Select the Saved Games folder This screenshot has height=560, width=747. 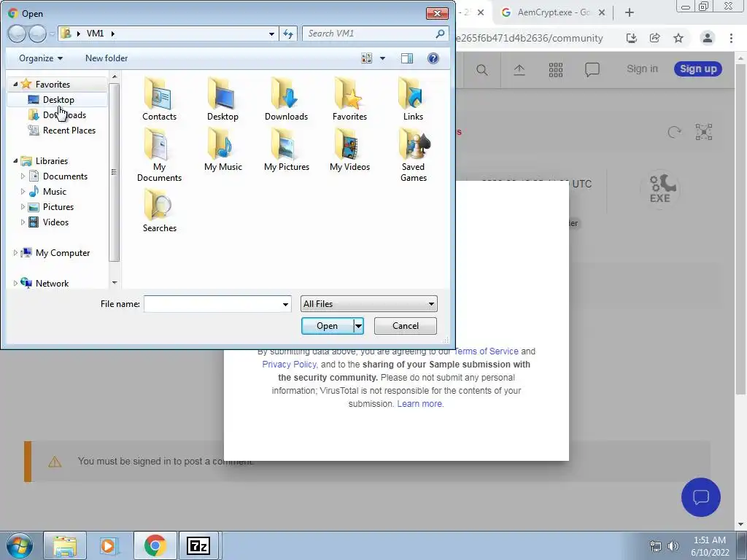tap(413, 156)
